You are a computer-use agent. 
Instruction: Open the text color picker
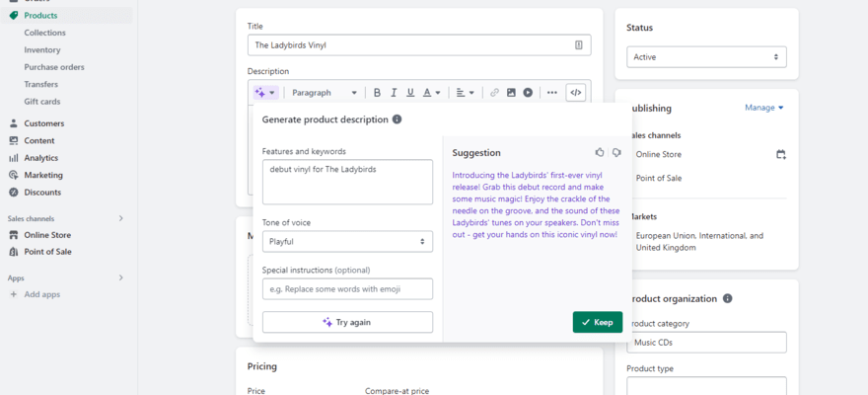click(431, 93)
